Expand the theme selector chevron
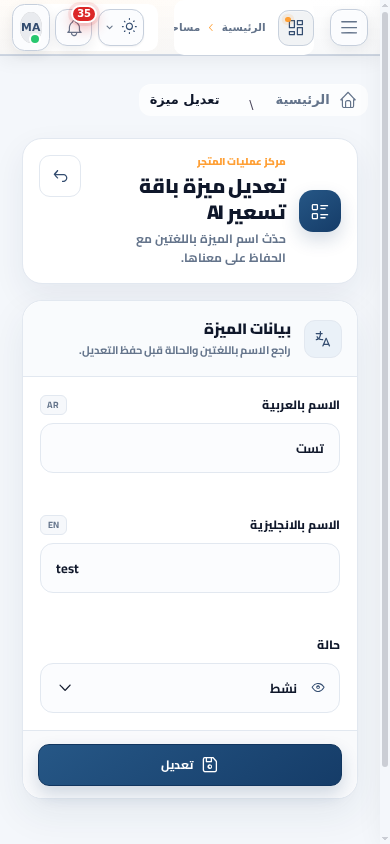Viewport: 390px width, 844px height. click(x=109, y=27)
